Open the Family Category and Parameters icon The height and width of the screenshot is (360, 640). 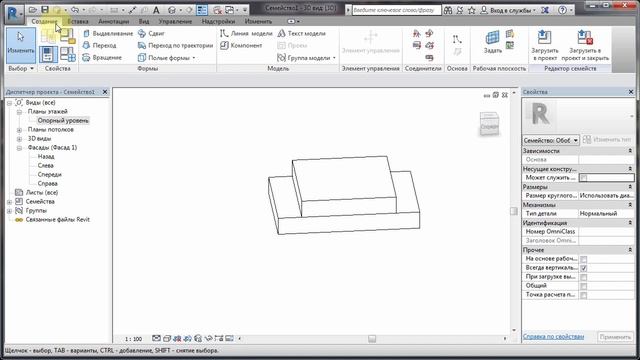[68, 36]
